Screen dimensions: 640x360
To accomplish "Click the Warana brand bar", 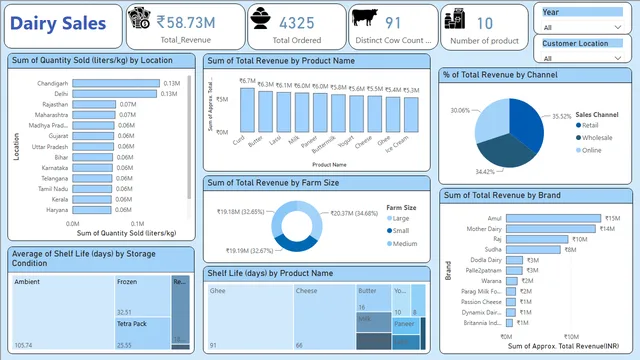I will pos(512,281).
